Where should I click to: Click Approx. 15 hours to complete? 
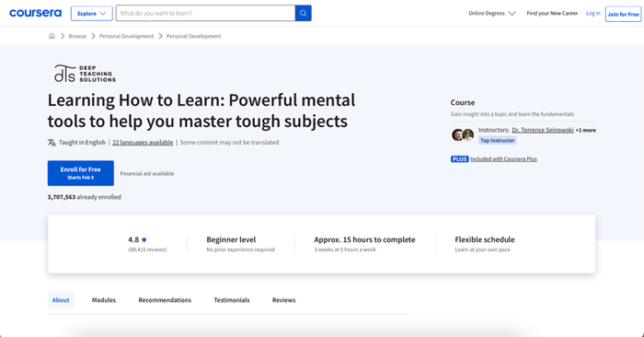(x=364, y=239)
